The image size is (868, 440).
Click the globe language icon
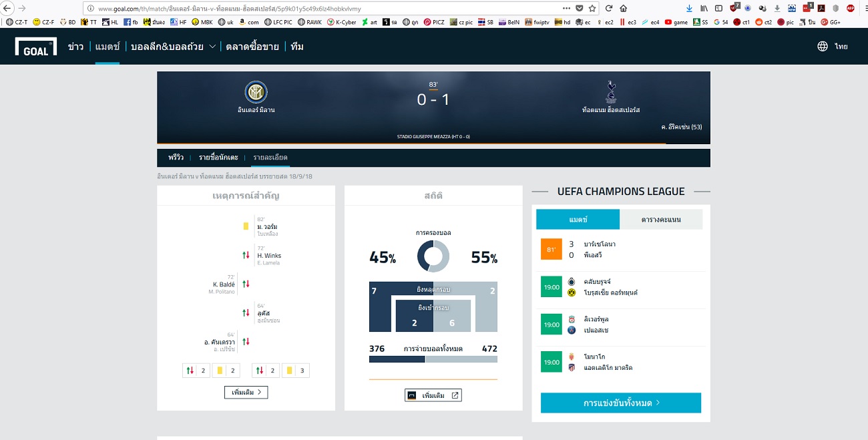823,46
